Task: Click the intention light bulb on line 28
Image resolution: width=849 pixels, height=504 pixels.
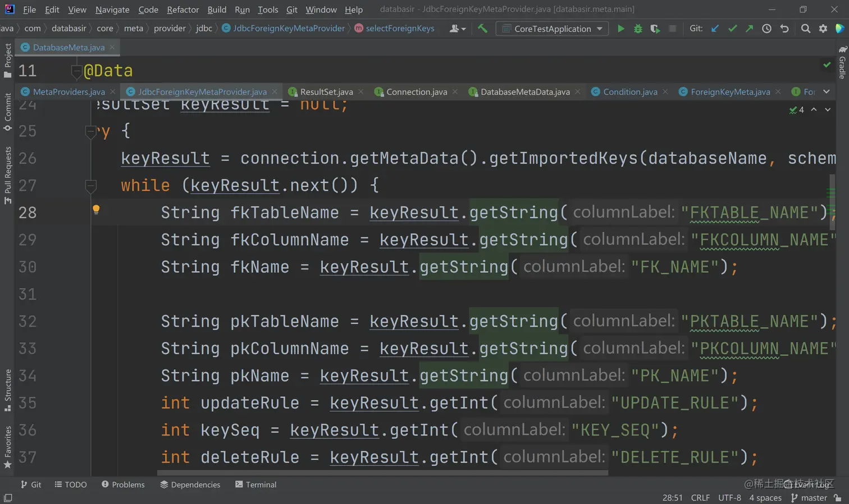Action: click(x=96, y=210)
